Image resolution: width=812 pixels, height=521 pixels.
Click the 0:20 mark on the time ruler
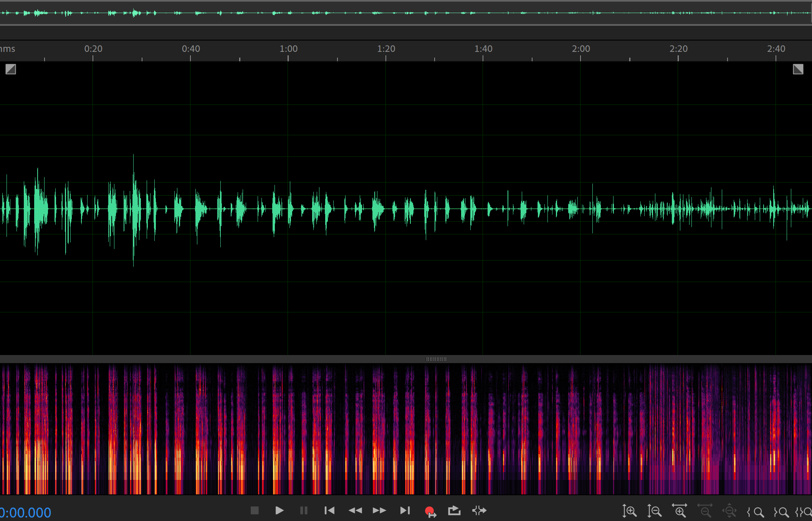click(93, 49)
